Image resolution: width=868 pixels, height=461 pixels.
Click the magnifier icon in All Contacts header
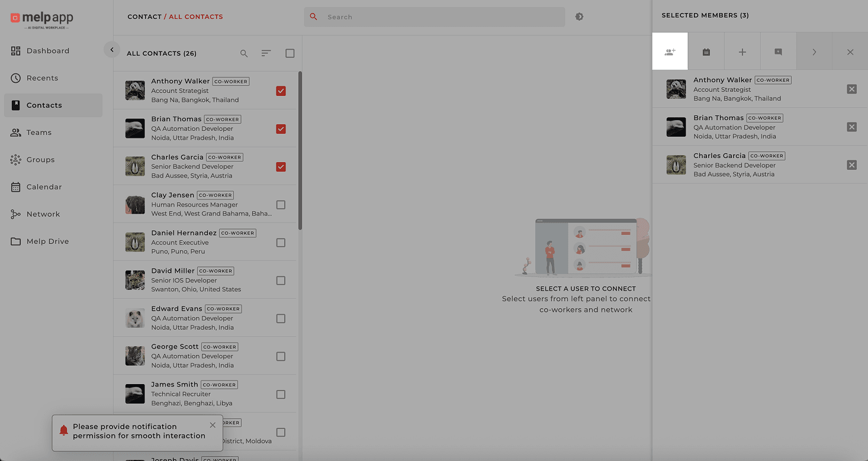click(x=244, y=53)
